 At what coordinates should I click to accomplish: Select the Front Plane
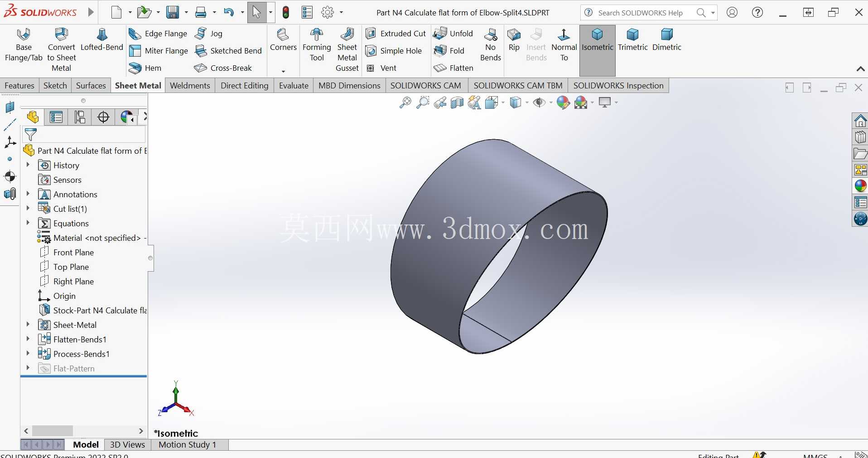(67, 252)
